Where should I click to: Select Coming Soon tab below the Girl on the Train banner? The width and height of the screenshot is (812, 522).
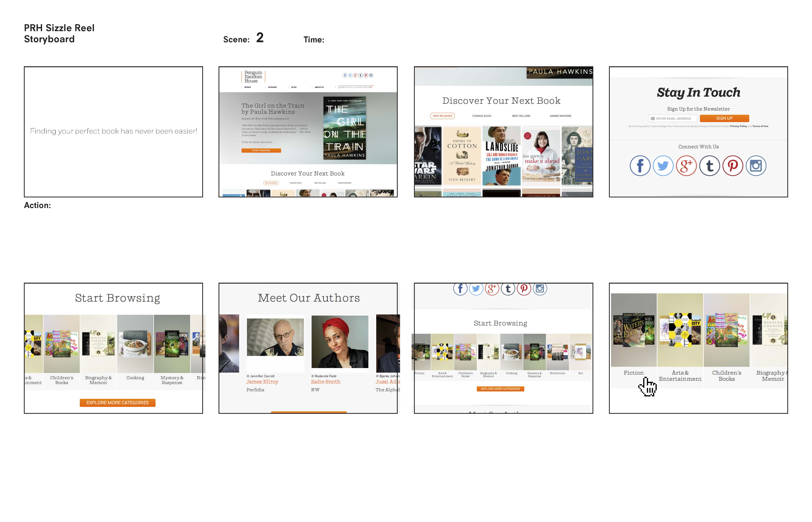295,183
